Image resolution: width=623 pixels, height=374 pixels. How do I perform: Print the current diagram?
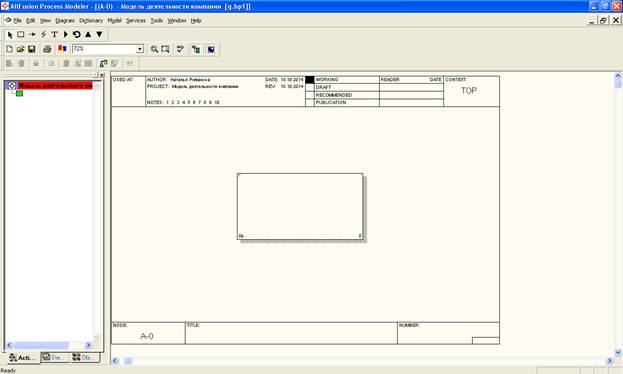[x=47, y=49]
